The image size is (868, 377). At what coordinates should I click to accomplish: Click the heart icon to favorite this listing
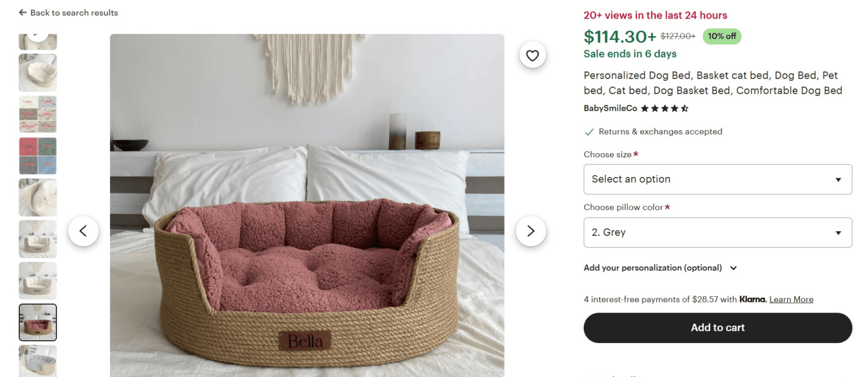click(x=532, y=55)
